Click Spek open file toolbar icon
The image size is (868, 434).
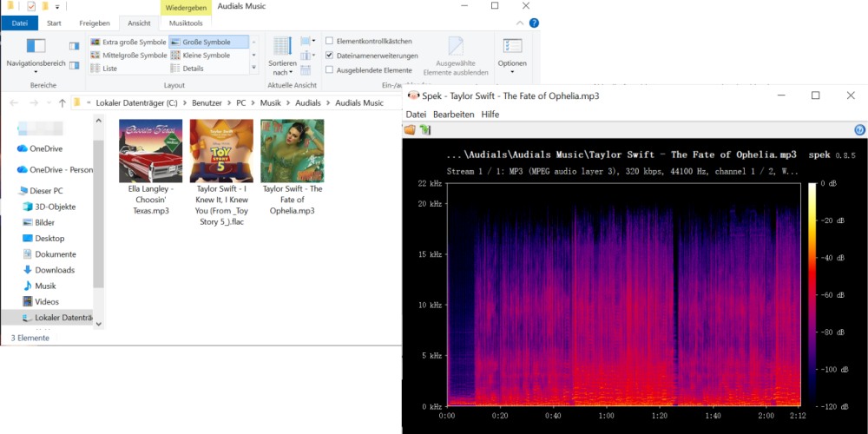coord(410,130)
